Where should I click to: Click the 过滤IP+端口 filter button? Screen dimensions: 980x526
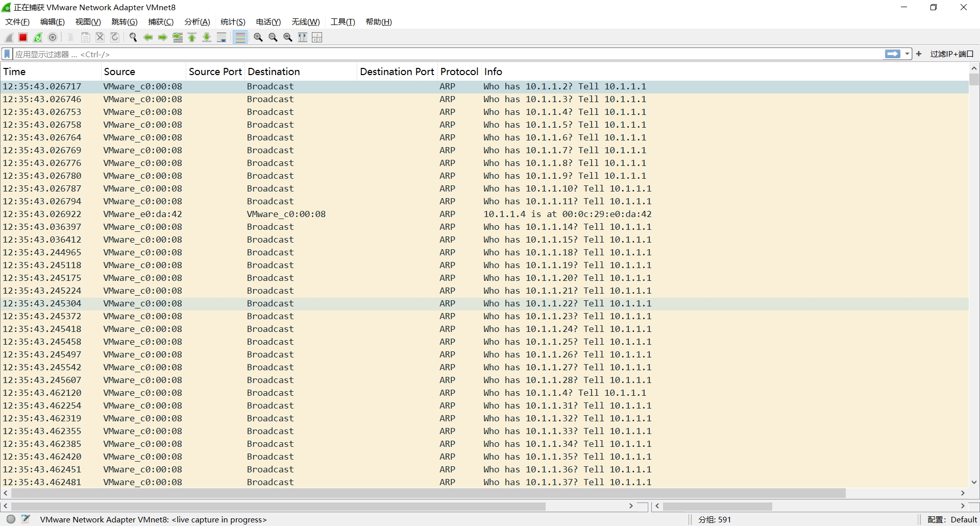[952, 54]
